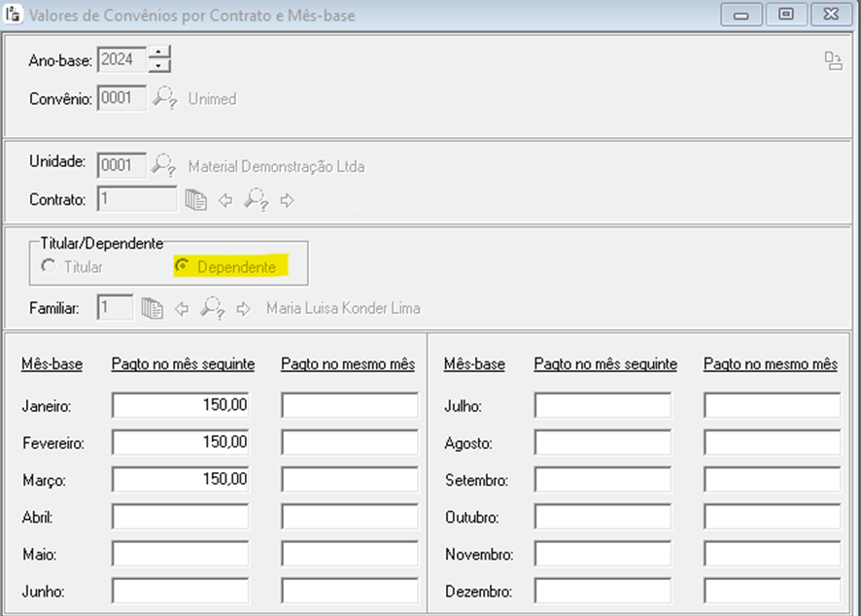Select the Dependente radio button
This screenshot has width=861, height=616.
[181, 266]
